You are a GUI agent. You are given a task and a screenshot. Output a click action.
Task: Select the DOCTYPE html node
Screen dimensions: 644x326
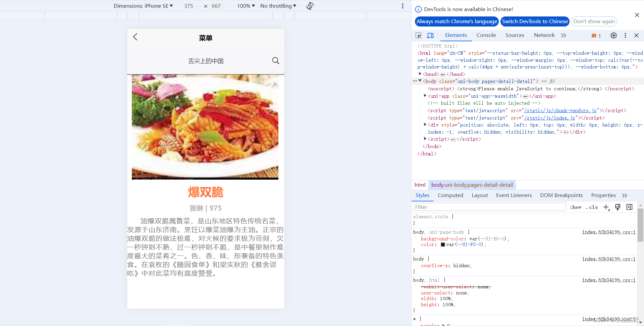pos(437,46)
